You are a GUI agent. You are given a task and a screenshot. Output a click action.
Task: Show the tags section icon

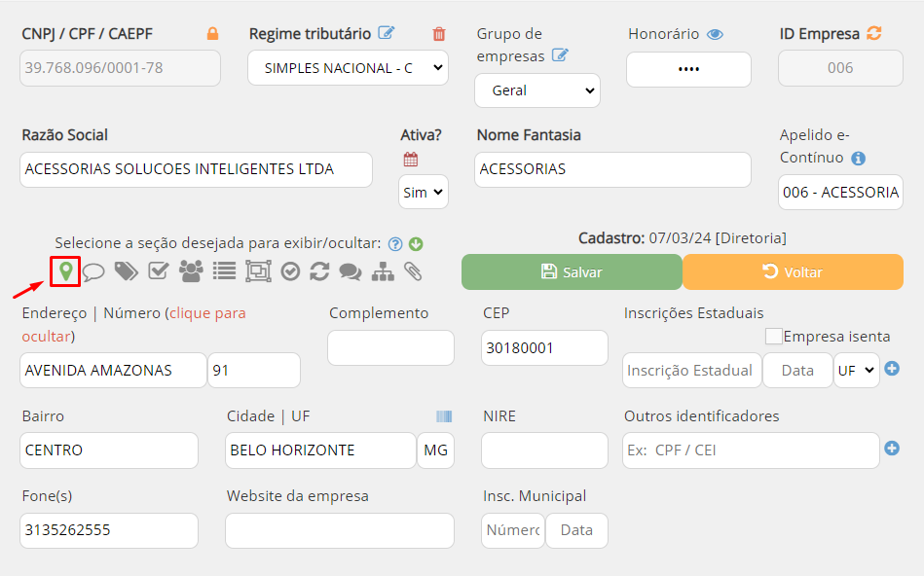pos(126,271)
